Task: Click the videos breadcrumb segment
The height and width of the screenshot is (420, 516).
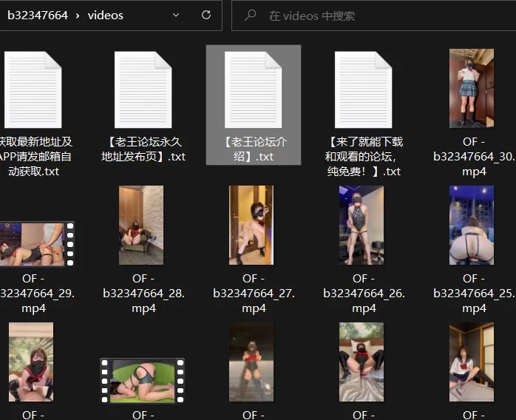Action: pos(106,16)
